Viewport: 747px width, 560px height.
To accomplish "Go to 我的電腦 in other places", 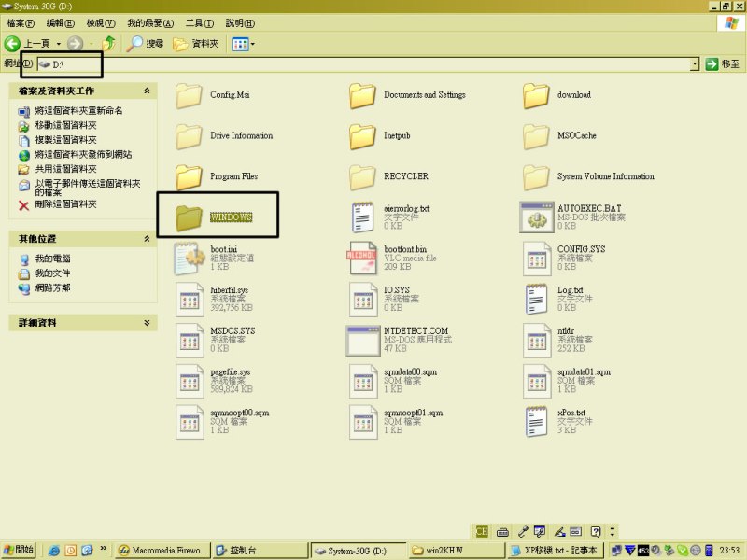I will click(52, 259).
